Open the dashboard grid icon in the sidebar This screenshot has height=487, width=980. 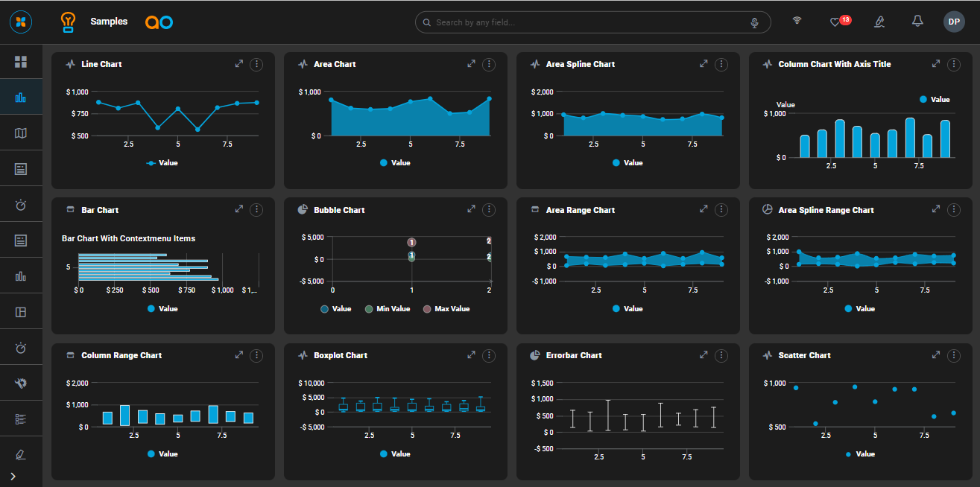click(21, 62)
